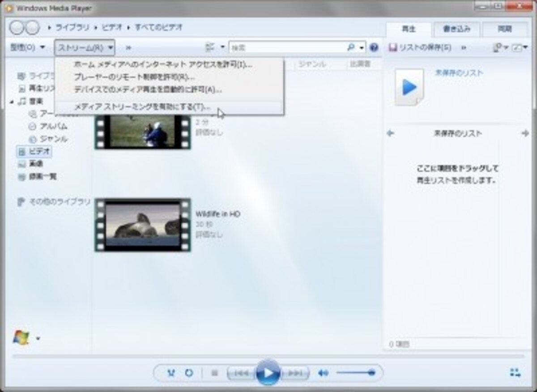Go to next list with right arrow
This screenshot has height=392, width=537.
(525, 133)
